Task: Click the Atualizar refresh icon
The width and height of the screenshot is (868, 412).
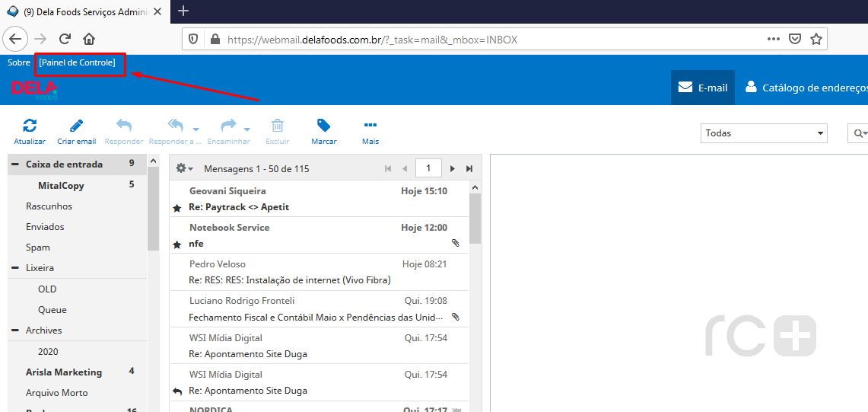Action: tap(30, 126)
